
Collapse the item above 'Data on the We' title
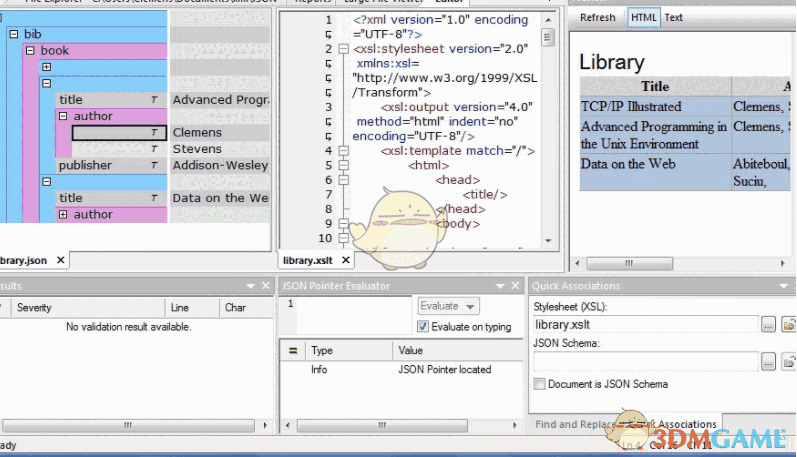pos(47,181)
